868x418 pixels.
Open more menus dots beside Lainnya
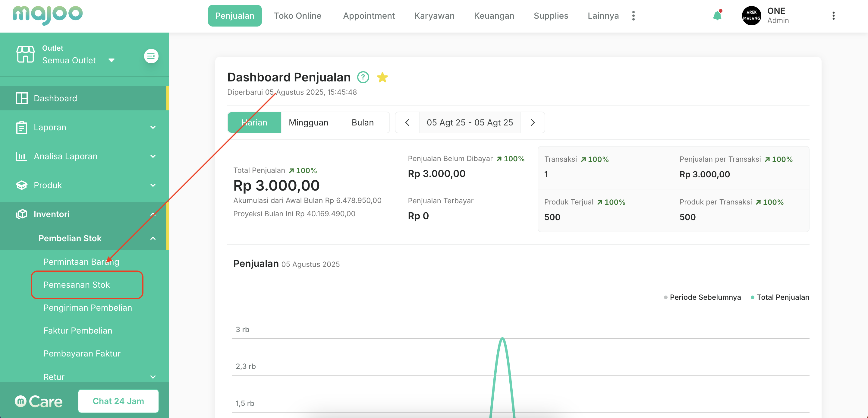point(634,16)
